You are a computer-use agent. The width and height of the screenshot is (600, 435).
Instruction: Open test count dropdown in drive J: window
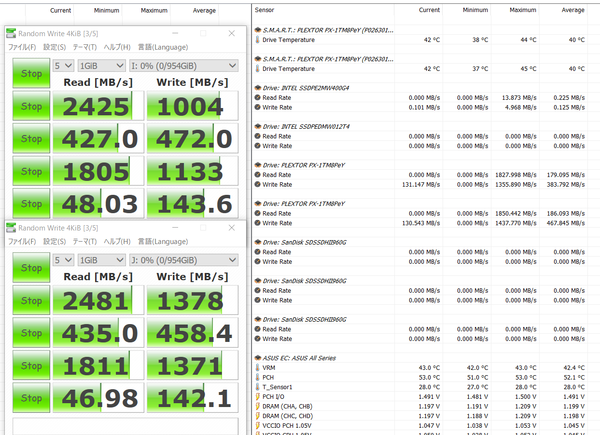point(63,260)
